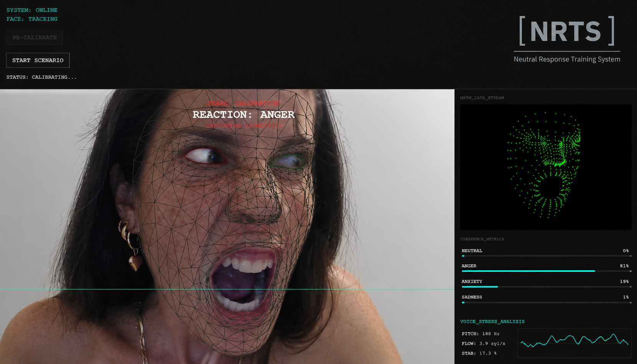Select the 'SYSTEM: ONLINE' status text
The image size is (637, 364).
32,10
